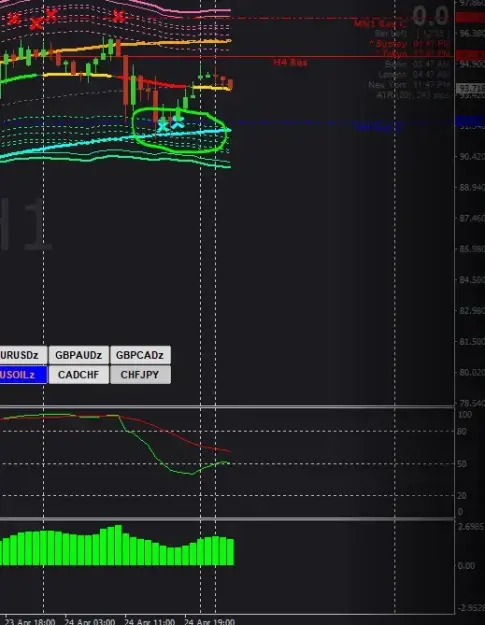Click the large 0.0 spread display
Viewport: 485px width, 625px height.
(x=430, y=16)
